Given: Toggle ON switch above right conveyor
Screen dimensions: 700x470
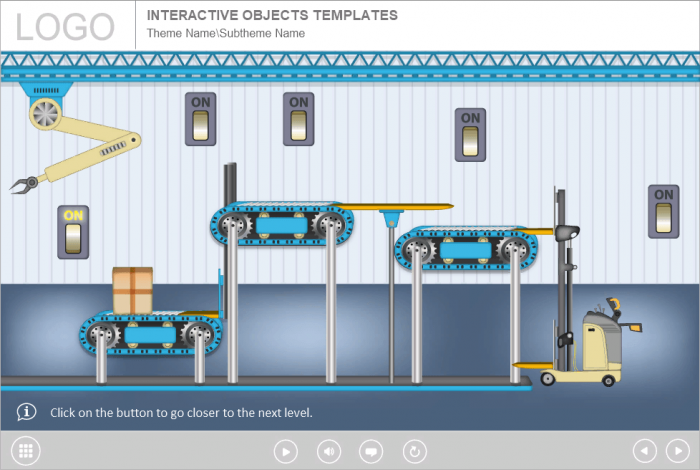Looking at the screenshot, I should click(470, 135).
